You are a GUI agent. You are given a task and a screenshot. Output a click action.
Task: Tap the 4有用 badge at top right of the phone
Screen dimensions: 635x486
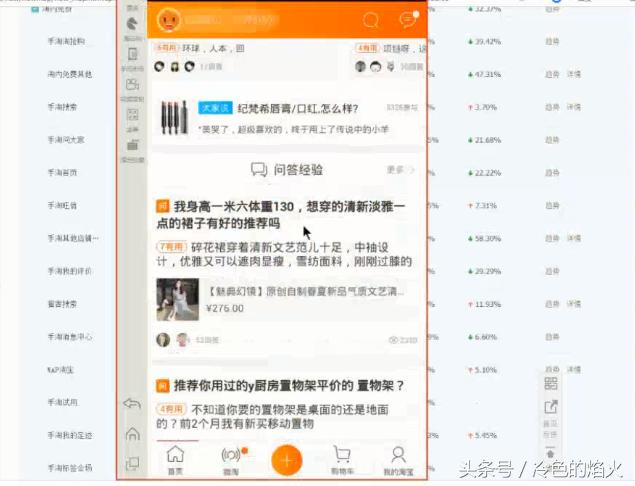(367, 48)
